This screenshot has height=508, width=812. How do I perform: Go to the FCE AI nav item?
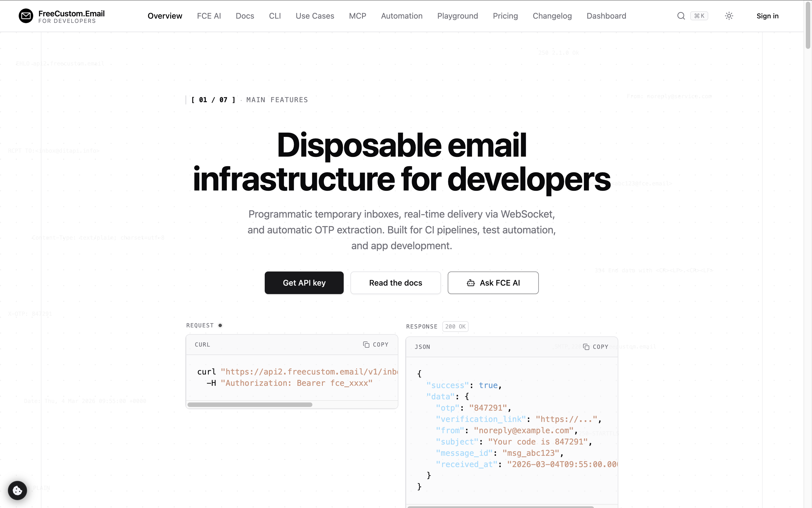(x=209, y=16)
